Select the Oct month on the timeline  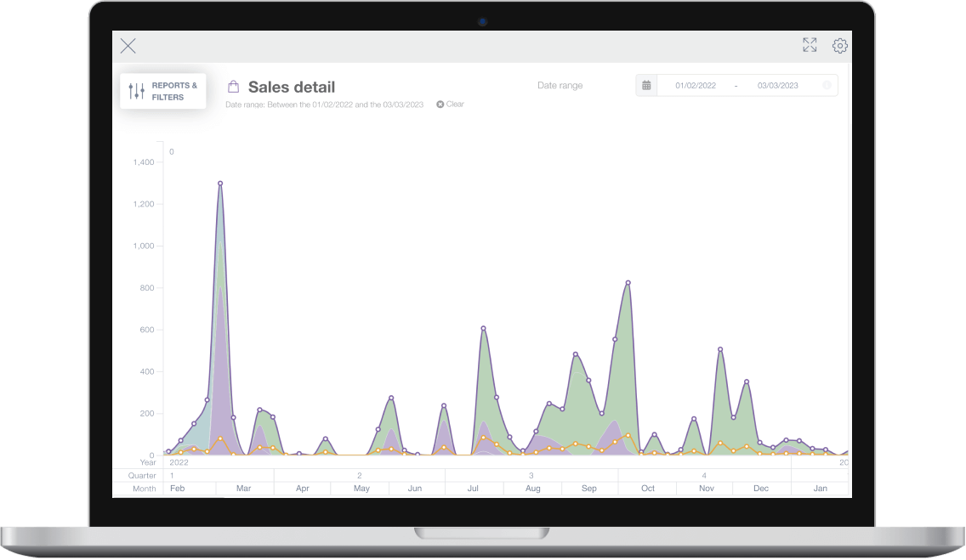(x=648, y=489)
